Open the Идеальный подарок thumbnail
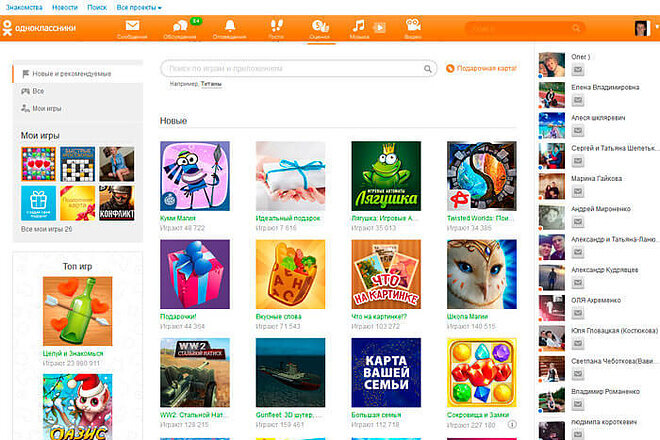660x440 pixels. 290,176
